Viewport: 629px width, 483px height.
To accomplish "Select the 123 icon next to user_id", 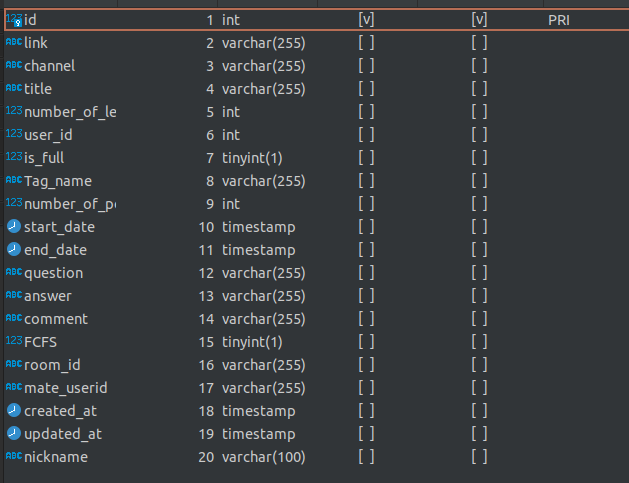I will click(x=14, y=134).
